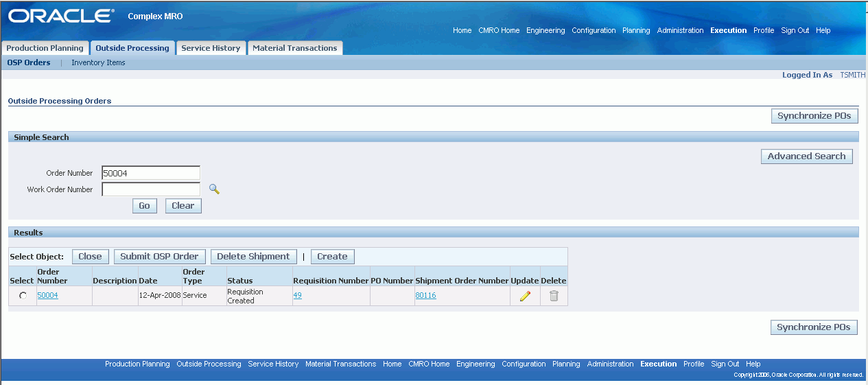The width and height of the screenshot is (868, 385).
Task: Click the top Synchronize POs button
Action: [x=814, y=116]
